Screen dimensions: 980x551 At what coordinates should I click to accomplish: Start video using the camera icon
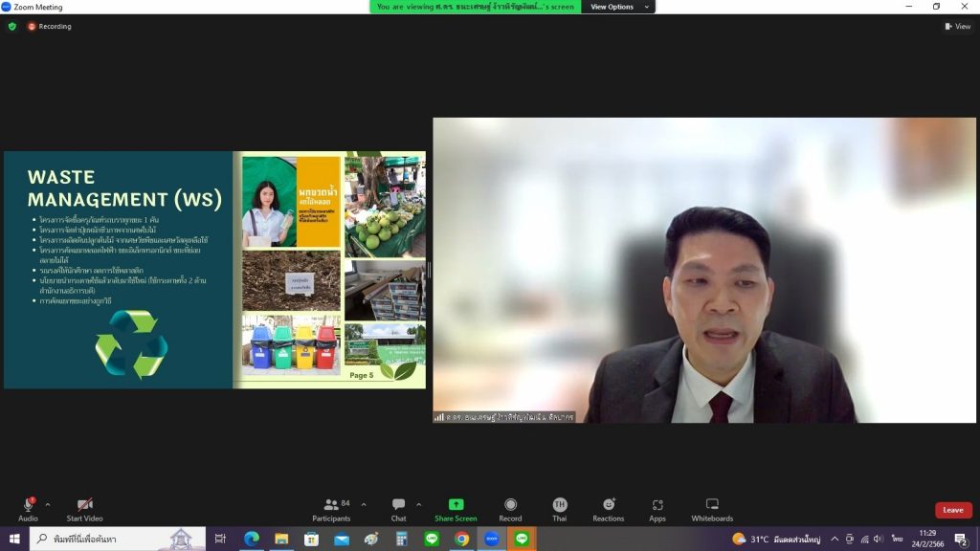tap(84, 504)
